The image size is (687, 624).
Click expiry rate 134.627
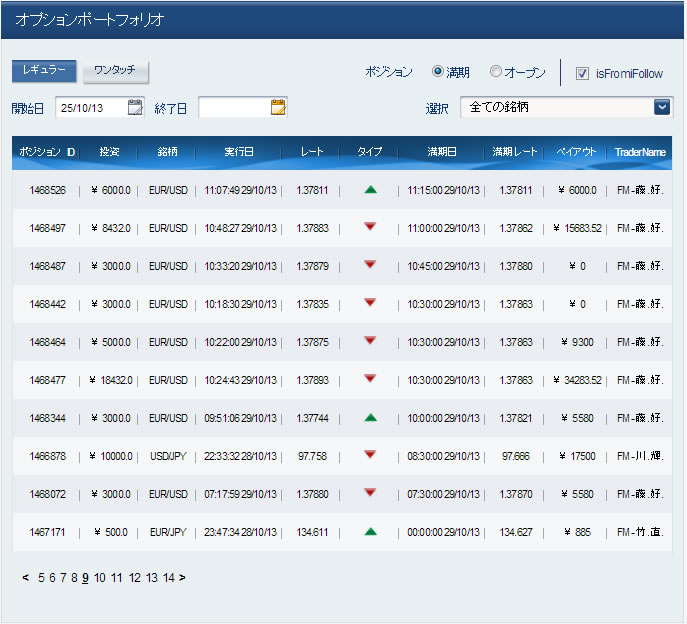[516, 532]
